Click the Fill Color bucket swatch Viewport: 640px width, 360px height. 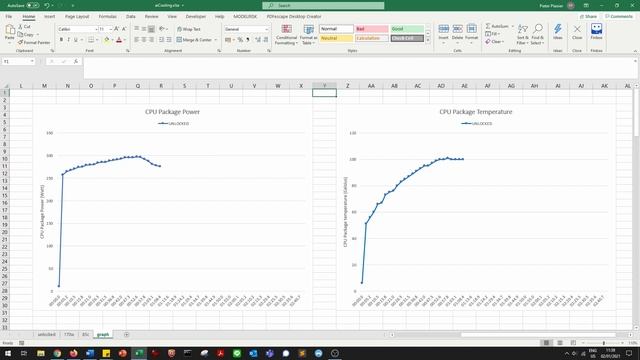tap(107, 40)
